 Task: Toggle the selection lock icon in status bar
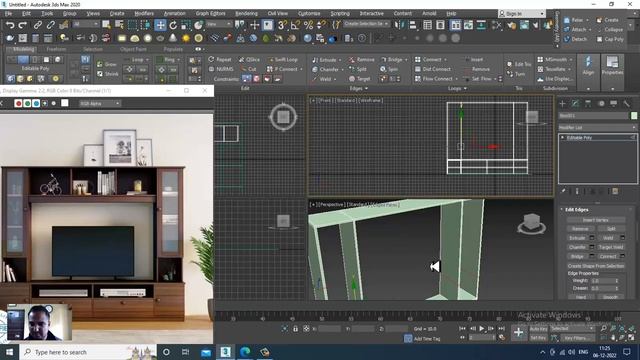click(296, 329)
